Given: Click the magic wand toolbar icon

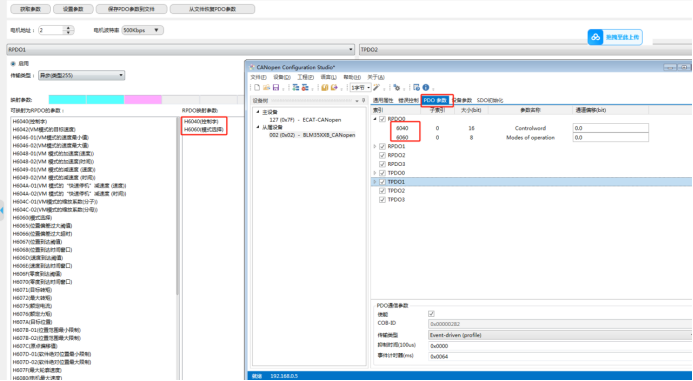Looking at the screenshot, I should [x=377, y=88].
